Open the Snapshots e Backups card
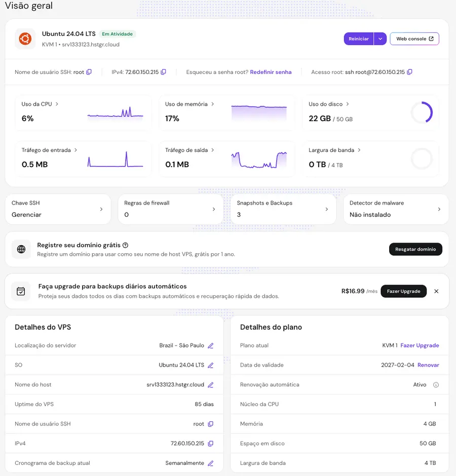456x476 pixels. pos(283,209)
